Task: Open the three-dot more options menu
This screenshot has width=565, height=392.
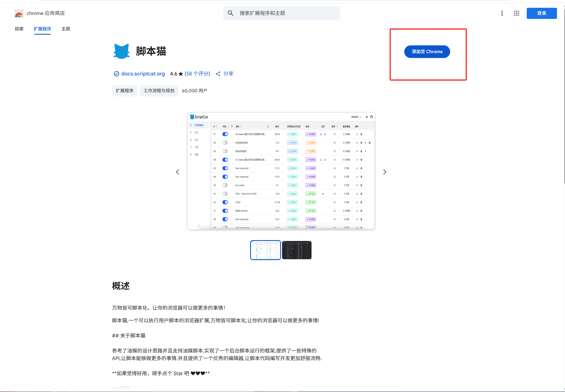Action: (x=502, y=13)
